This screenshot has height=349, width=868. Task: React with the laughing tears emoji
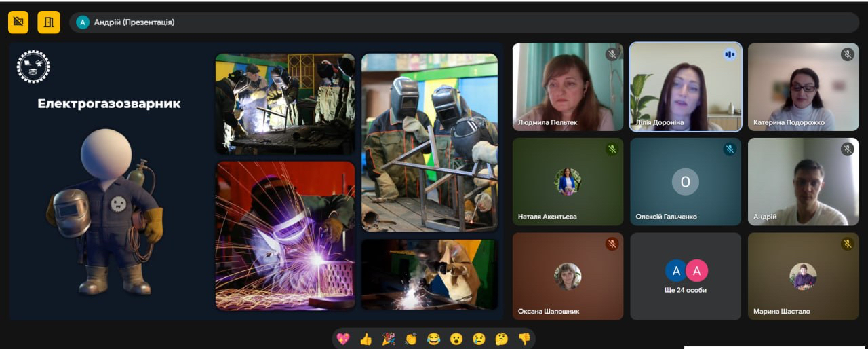[x=433, y=339]
